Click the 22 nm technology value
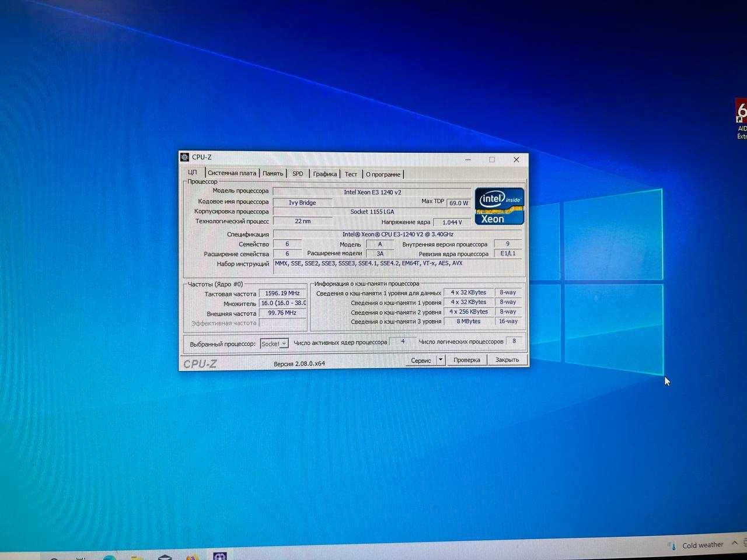 pyautogui.click(x=303, y=221)
